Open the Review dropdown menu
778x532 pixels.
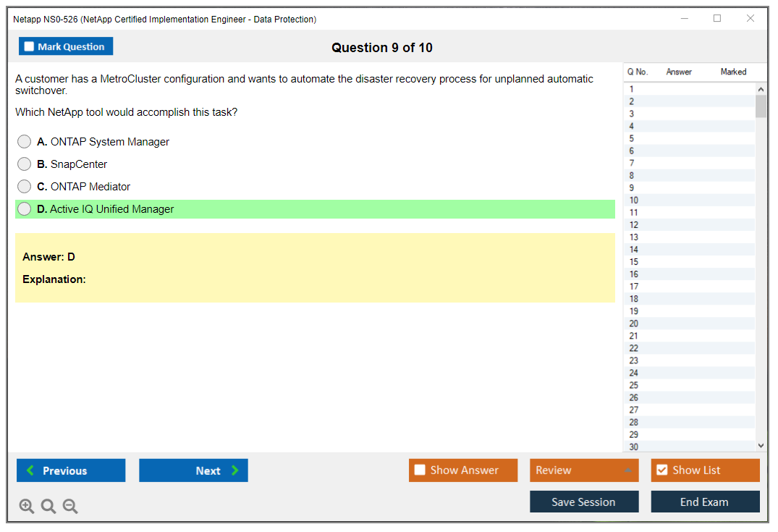[x=583, y=470]
